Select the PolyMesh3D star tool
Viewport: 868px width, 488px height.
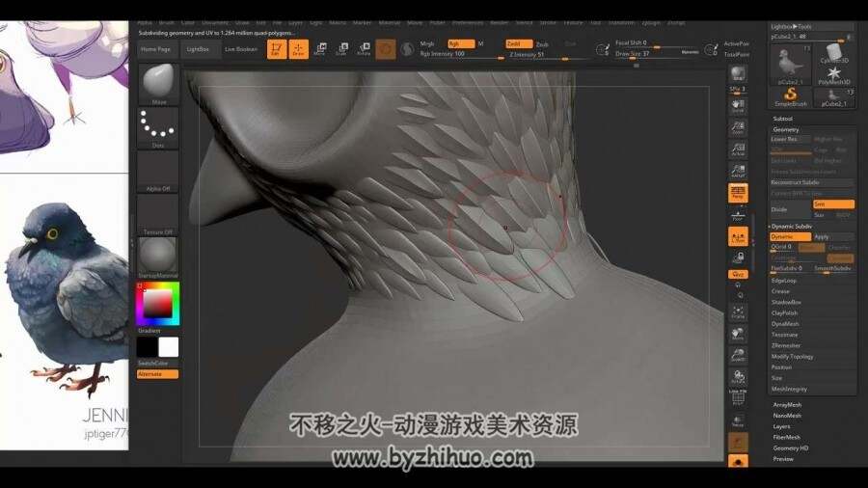click(833, 76)
